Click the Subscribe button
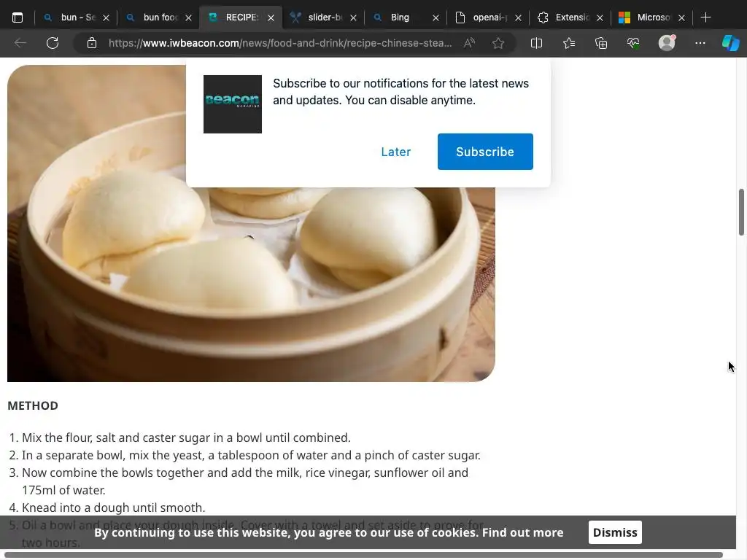747x560 pixels. (x=485, y=152)
